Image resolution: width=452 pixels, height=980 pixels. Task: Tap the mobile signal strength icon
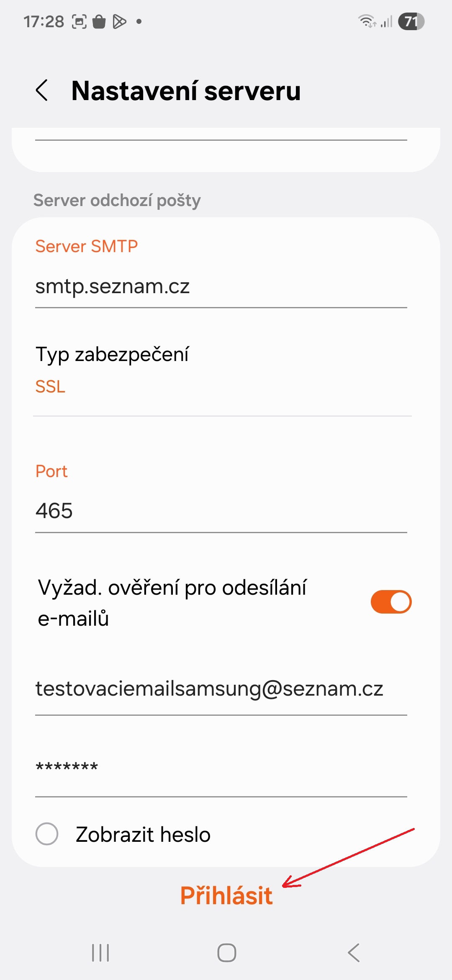(387, 21)
